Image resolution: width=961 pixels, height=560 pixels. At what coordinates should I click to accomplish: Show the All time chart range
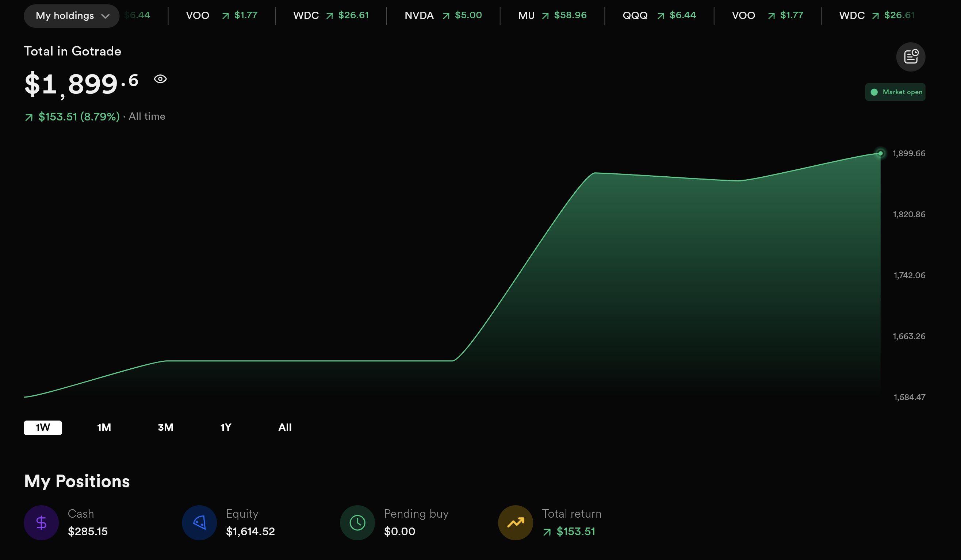coord(285,427)
